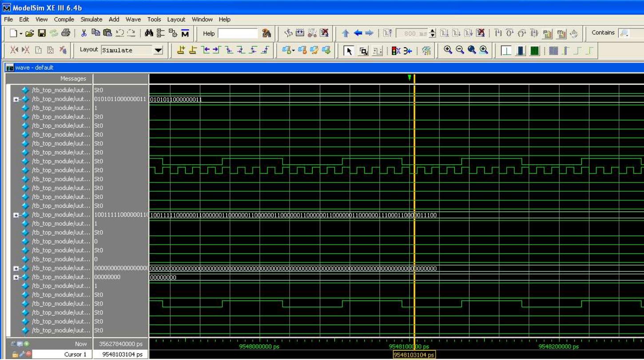Image resolution: width=644 pixels, height=360 pixels.
Task: Click the New file icon
Action: (x=13, y=33)
